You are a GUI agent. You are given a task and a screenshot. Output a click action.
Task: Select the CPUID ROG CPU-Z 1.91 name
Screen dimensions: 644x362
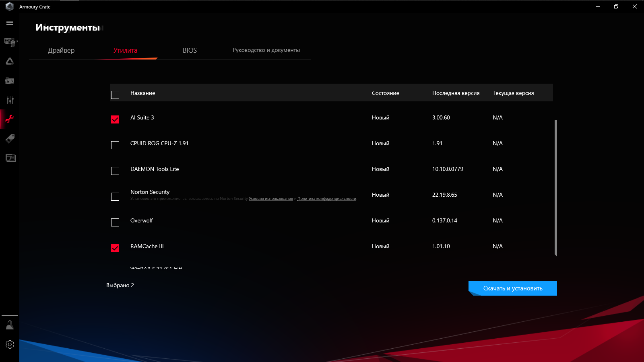click(x=159, y=143)
